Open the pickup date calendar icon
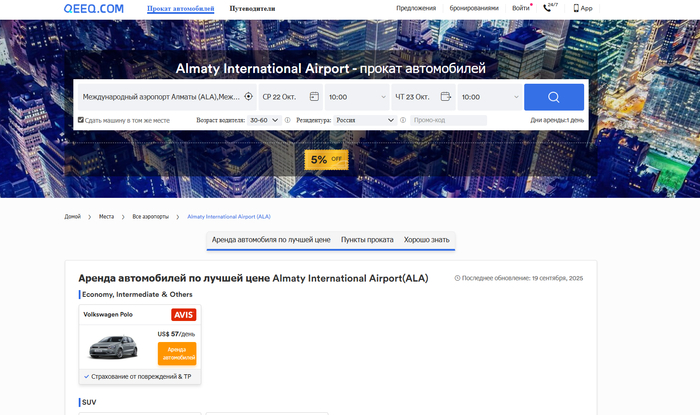The width and height of the screenshot is (700, 415). [x=314, y=97]
